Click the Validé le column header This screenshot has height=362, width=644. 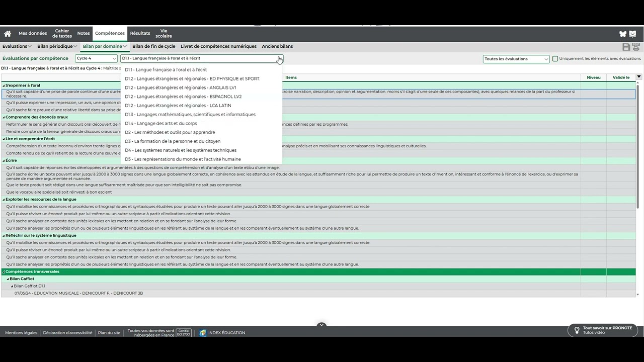pos(621,77)
